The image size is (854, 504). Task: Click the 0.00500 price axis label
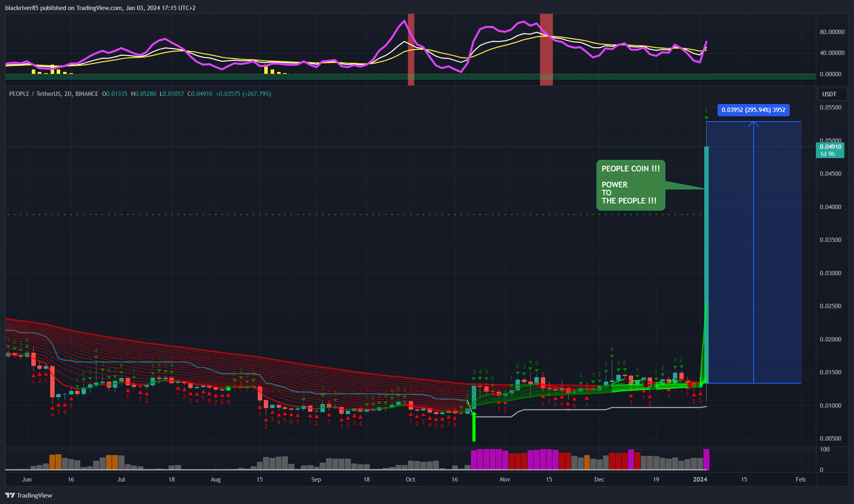point(830,439)
